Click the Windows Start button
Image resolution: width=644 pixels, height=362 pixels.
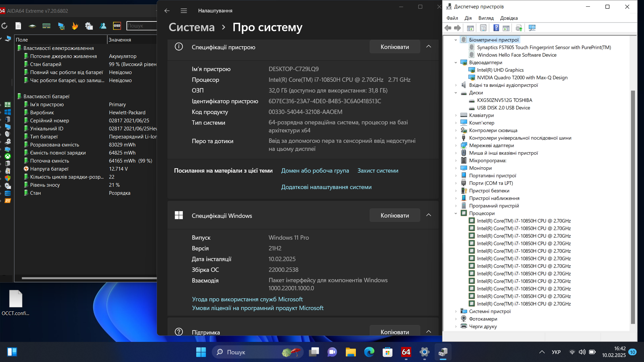(x=201, y=352)
